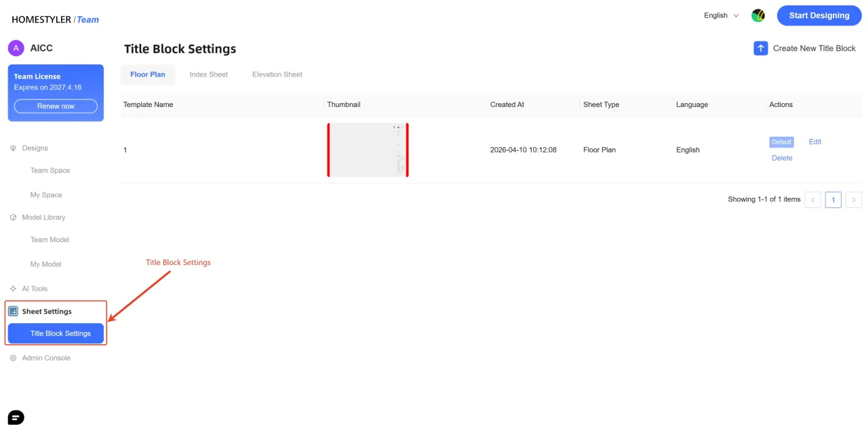This screenshot has height=433, width=868.
Task: Click the purple AICC team avatar
Action: coord(16,48)
